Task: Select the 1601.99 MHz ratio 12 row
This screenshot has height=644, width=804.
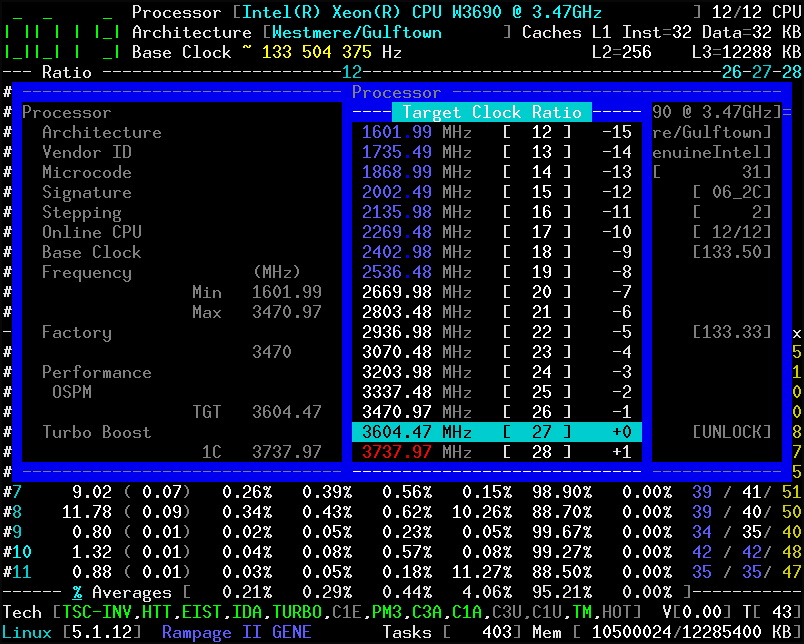Action: [x=496, y=132]
